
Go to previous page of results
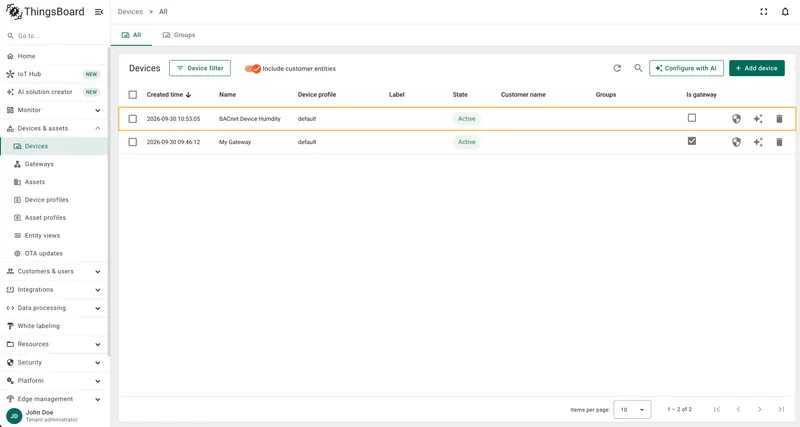[x=738, y=409]
